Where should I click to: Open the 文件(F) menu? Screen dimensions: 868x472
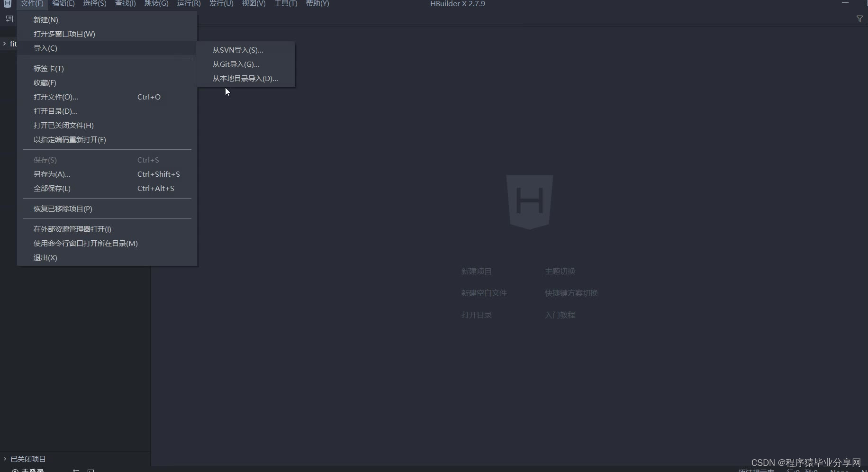(x=32, y=3)
